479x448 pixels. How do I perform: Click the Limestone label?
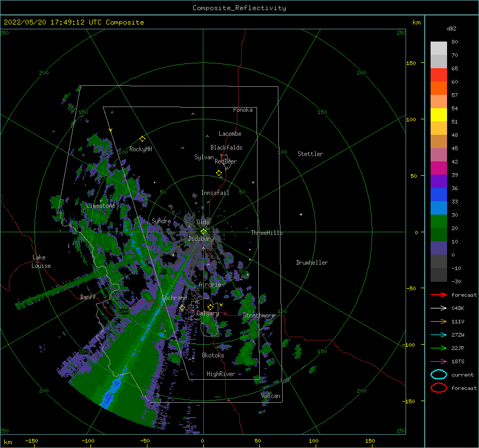click(x=101, y=206)
